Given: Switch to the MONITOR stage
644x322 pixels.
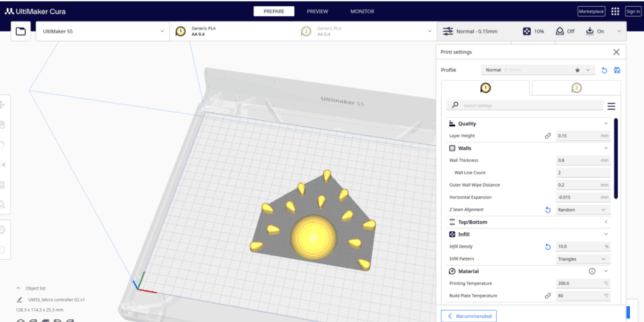Looking at the screenshot, I should click(362, 11).
